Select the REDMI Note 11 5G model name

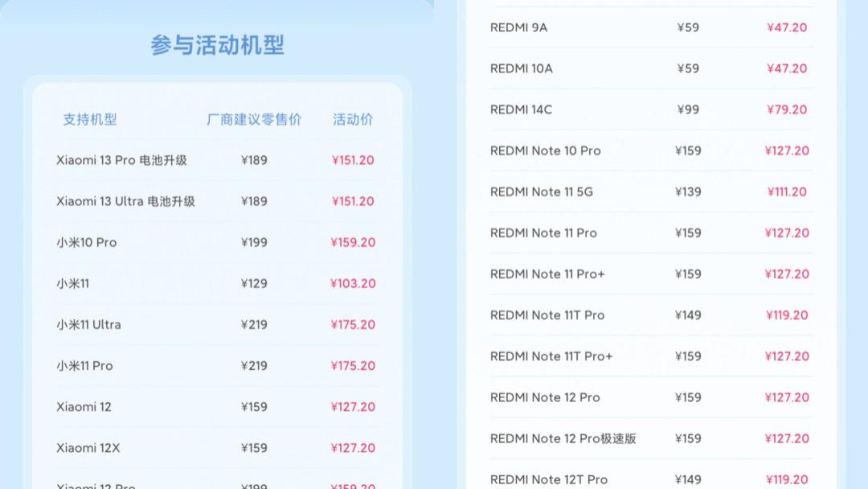point(542,191)
